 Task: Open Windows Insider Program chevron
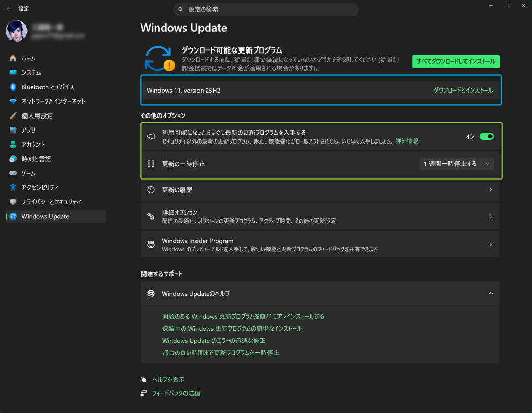490,244
